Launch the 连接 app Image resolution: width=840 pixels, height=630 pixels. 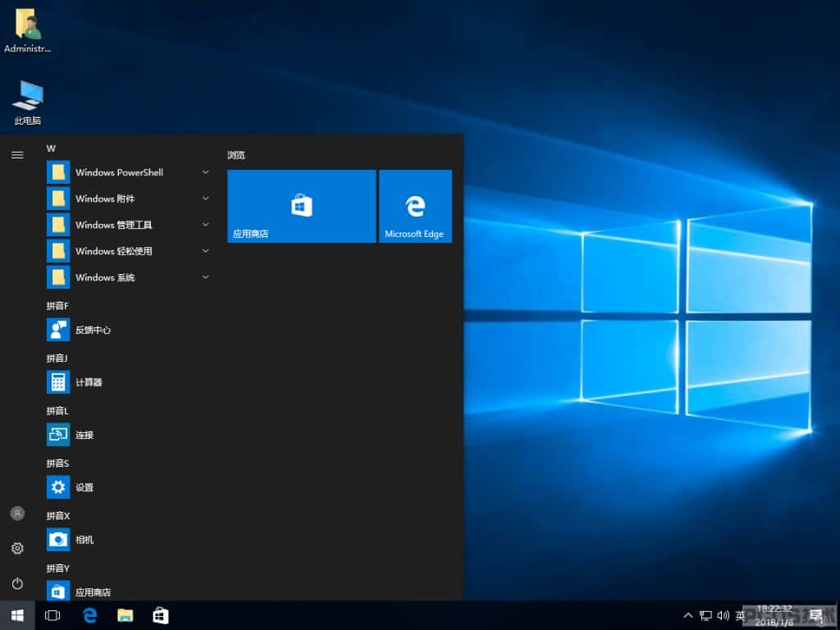tap(129, 435)
